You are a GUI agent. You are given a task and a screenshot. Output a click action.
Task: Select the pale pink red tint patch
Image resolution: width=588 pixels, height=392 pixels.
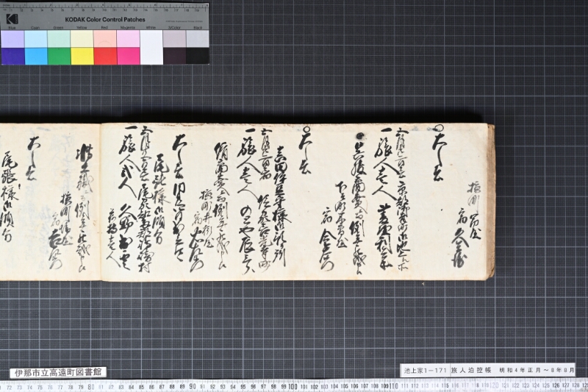105,39
